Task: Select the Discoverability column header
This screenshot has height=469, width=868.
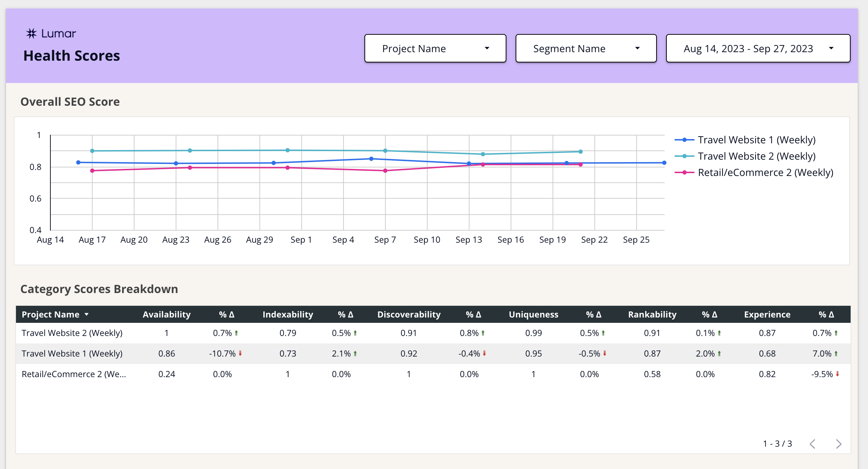Action: (409, 314)
